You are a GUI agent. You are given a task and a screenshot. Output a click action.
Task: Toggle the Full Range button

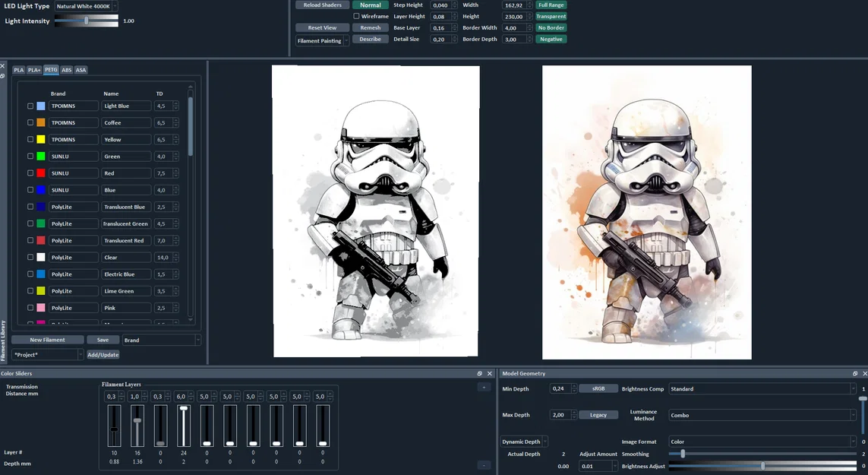551,5
